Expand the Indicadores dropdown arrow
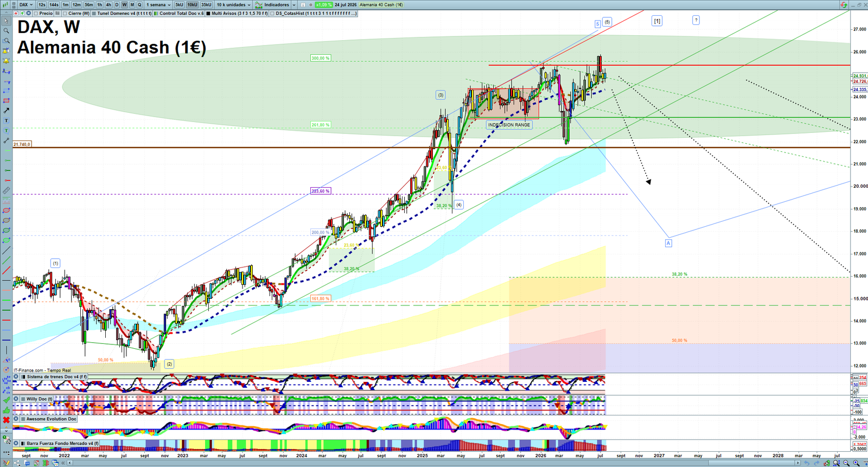Viewport: 868px width, 467px height. point(294,4)
